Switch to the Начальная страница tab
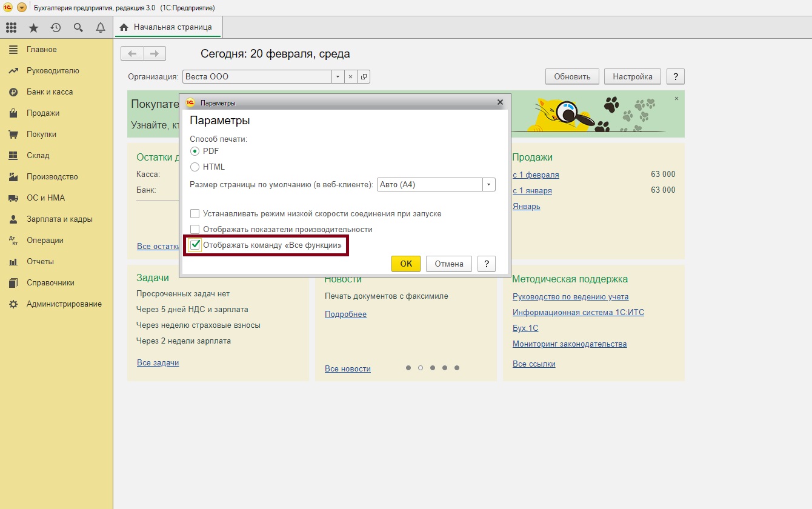This screenshot has width=812, height=509. pos(167,27)
